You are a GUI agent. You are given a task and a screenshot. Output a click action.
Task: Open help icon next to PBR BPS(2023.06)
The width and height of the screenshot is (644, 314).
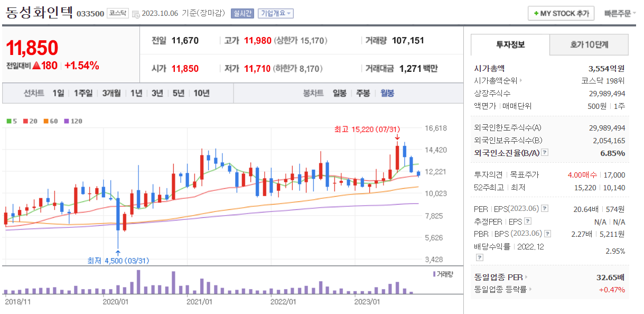548,234
